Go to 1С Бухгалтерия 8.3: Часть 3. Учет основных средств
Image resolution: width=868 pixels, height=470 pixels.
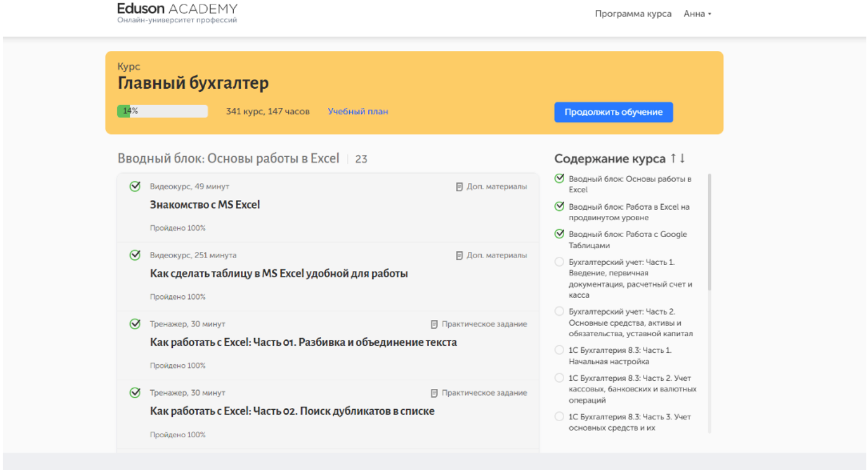click(630, 422)
